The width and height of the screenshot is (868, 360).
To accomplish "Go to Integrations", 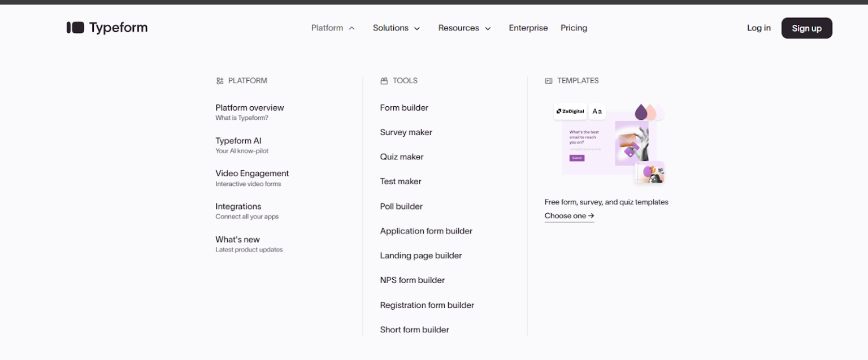I will coord(238,206).
